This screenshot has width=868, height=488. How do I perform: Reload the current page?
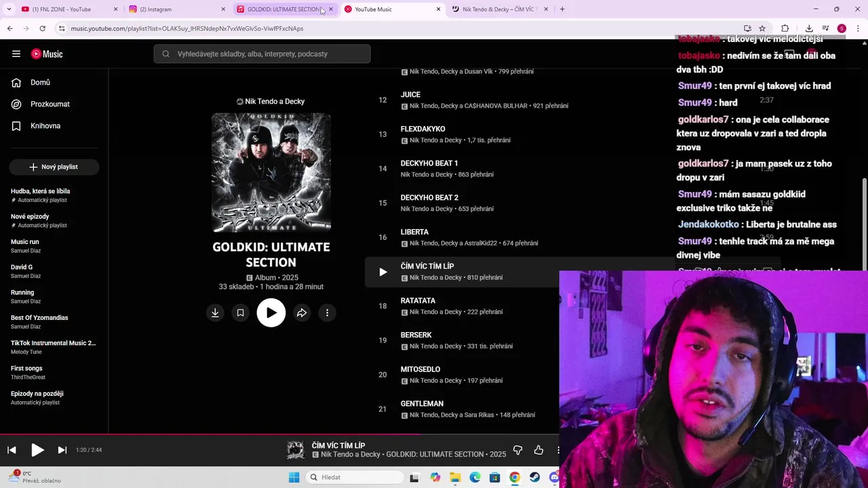42,28
